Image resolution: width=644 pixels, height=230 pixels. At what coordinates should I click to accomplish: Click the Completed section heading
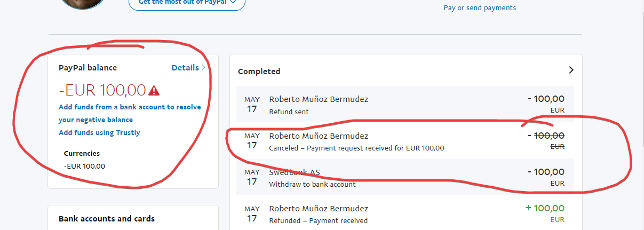259,72
